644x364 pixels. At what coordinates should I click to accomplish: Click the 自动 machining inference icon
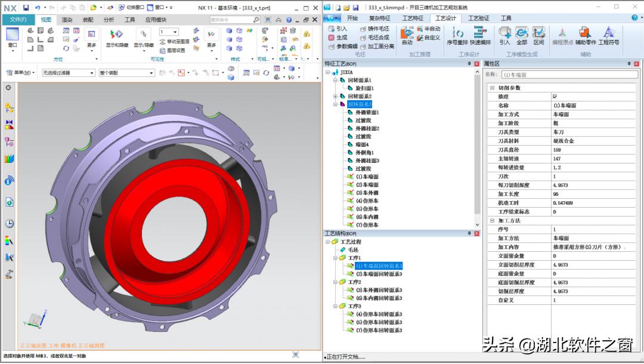407,35
